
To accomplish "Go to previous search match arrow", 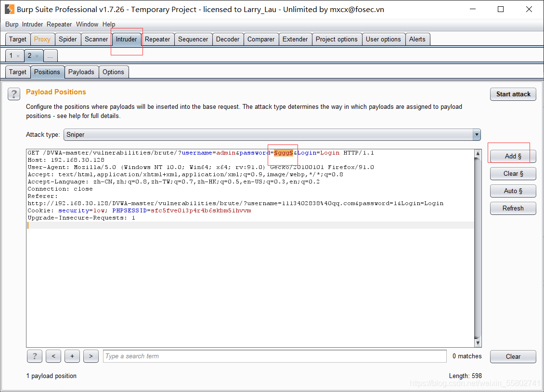I will (53, 356).
